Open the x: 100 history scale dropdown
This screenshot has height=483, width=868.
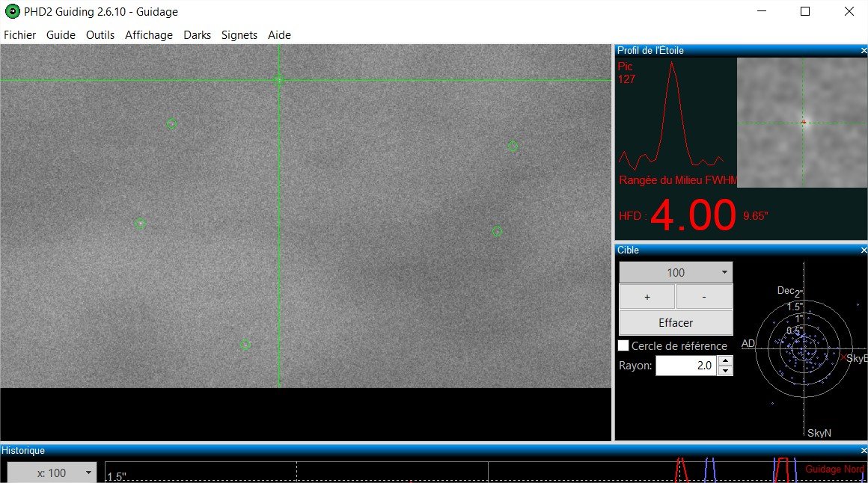pyautogui.click(x=52, y=473)
